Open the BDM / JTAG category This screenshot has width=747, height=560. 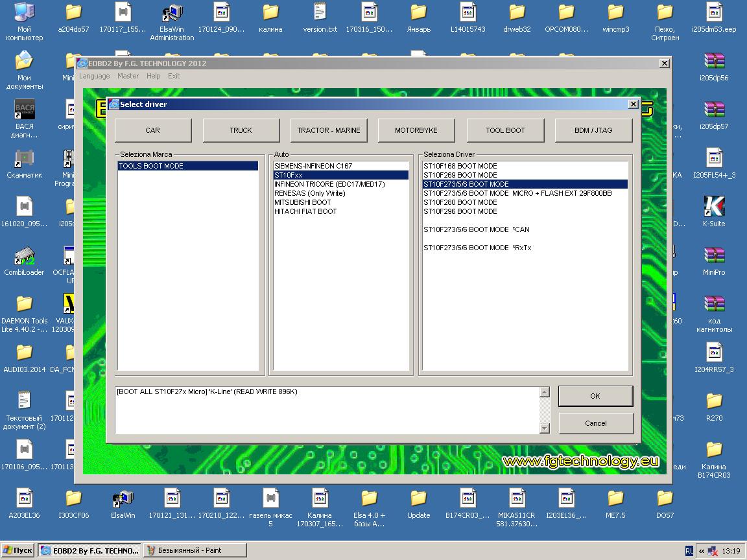593,130
